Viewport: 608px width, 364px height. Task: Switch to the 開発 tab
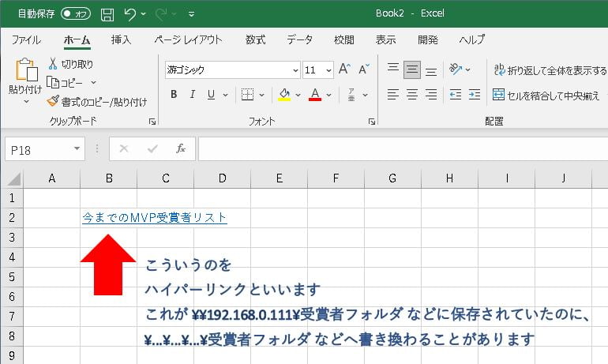428,39
